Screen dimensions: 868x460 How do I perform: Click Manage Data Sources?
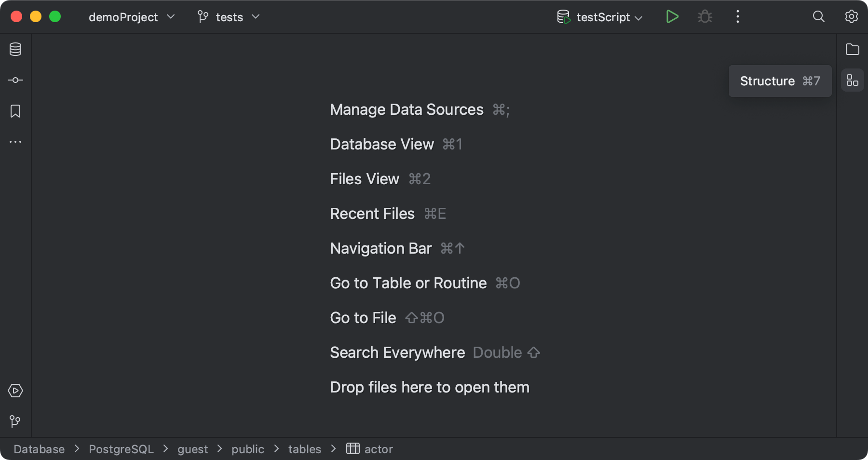[x=407, y=109]
